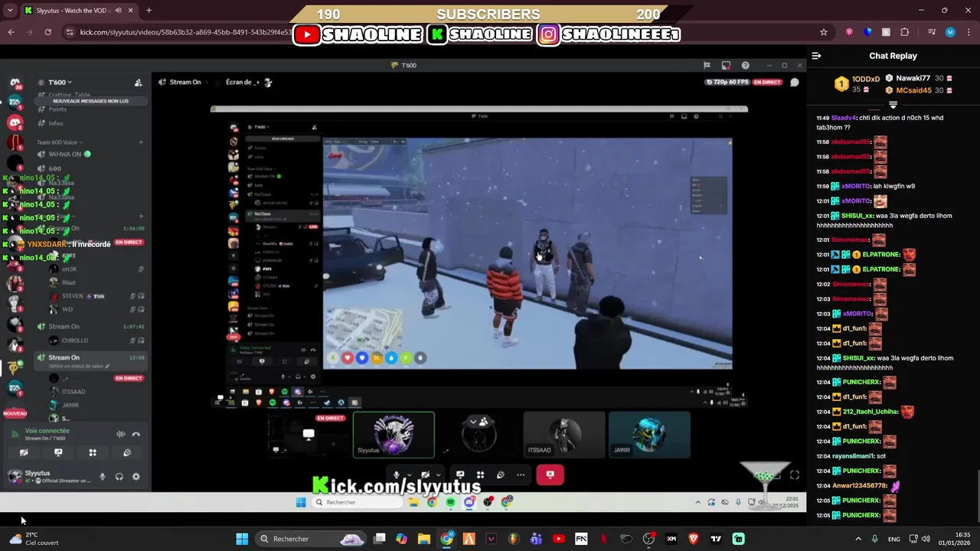Screen dimensions: 980x551
Task: Open the tab search dropdown arrow
Action: [8, 11]
